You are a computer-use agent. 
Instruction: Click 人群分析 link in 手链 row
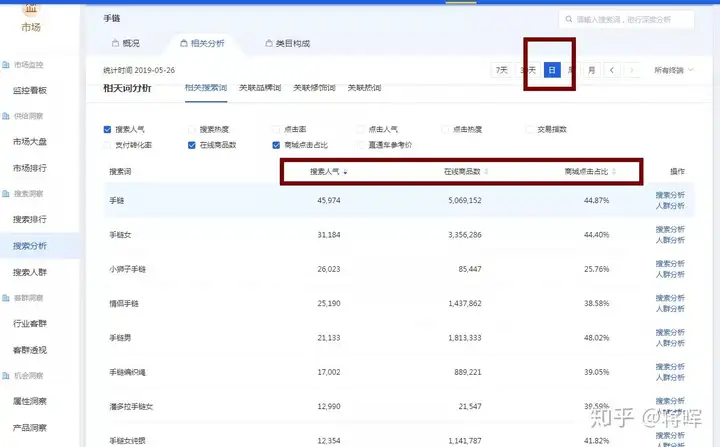click(670, 206)
